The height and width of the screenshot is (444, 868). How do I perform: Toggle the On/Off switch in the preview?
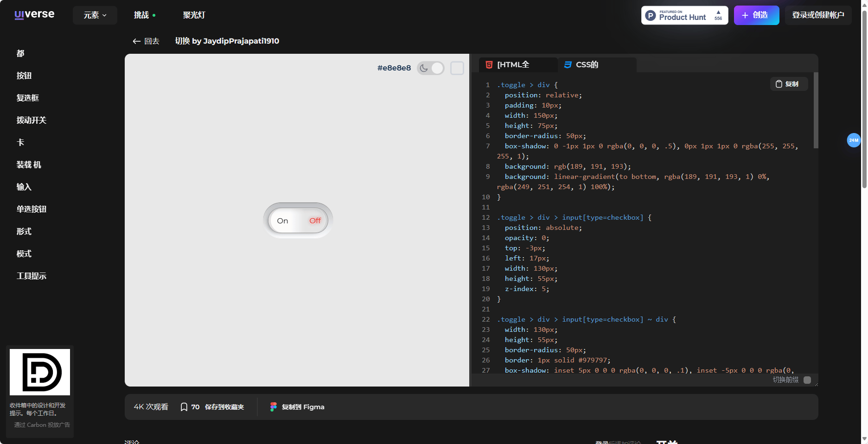(298, 221)
